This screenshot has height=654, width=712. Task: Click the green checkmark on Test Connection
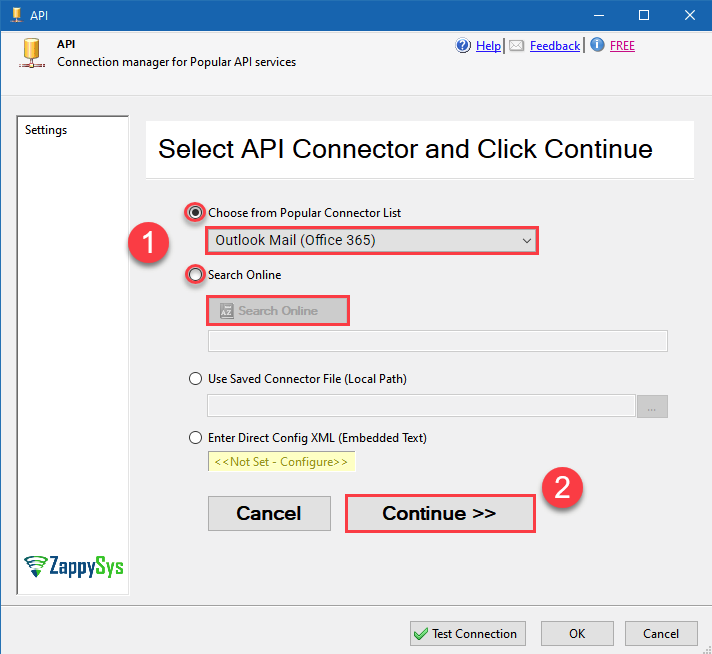click(x=421, y=634)
